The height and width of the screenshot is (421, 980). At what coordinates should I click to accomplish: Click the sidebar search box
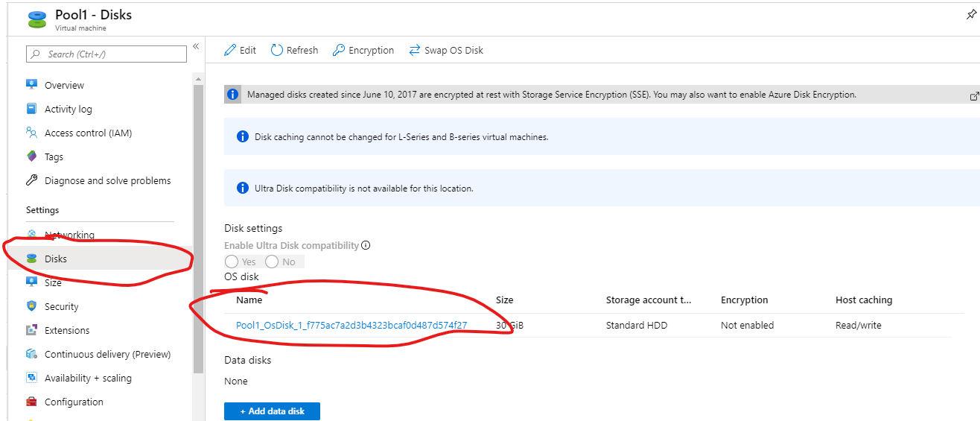pos(106,54)
